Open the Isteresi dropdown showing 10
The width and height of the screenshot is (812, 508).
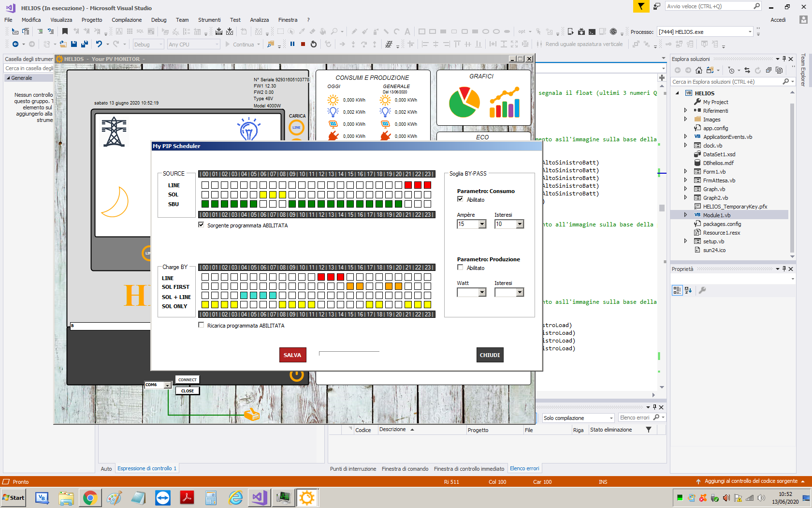coord(520,224)
